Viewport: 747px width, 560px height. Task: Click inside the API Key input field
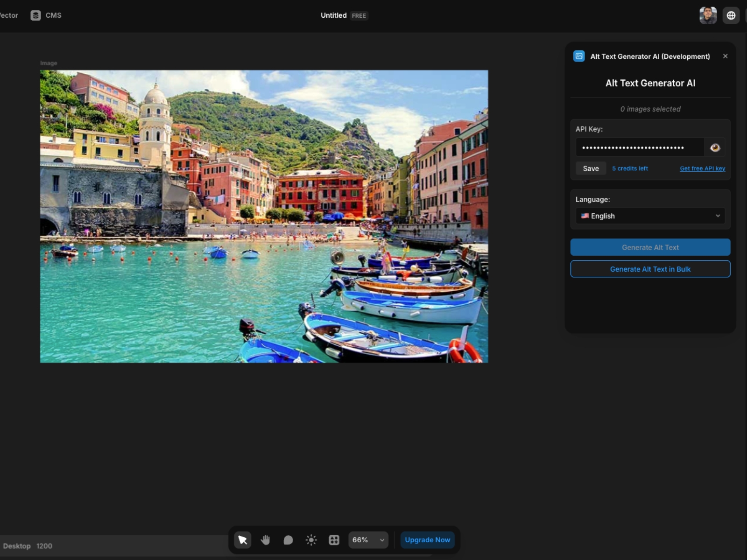pos(640,147)
